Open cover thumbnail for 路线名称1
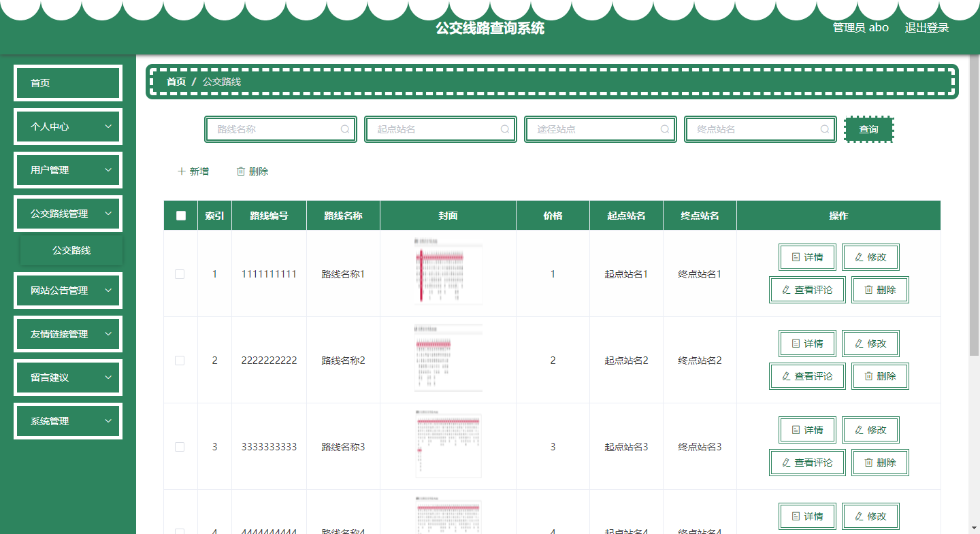This screenshot has width=980, height=534. click(448, 270)
